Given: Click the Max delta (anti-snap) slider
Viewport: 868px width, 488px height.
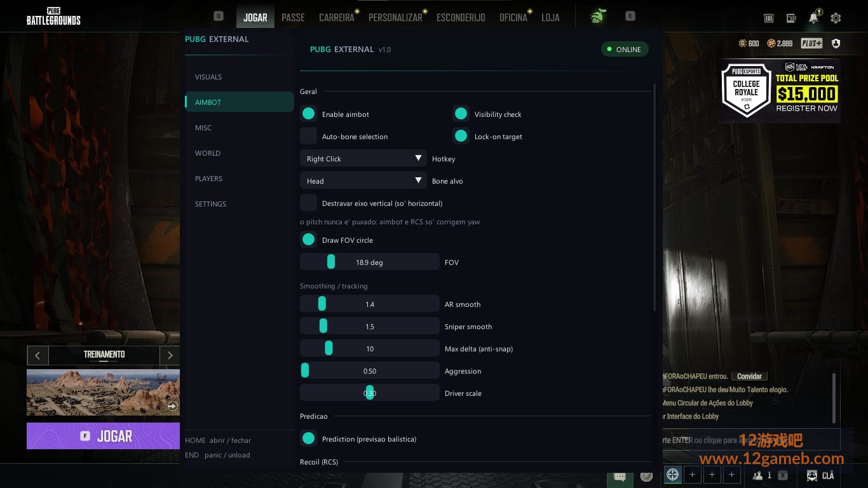Looking at the screenshot, I should 370,348.
